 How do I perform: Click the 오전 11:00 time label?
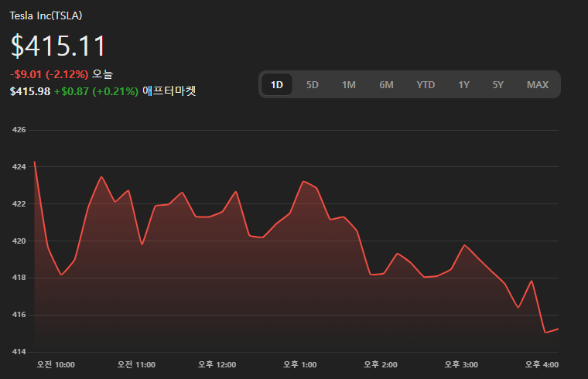coord(136,364)
